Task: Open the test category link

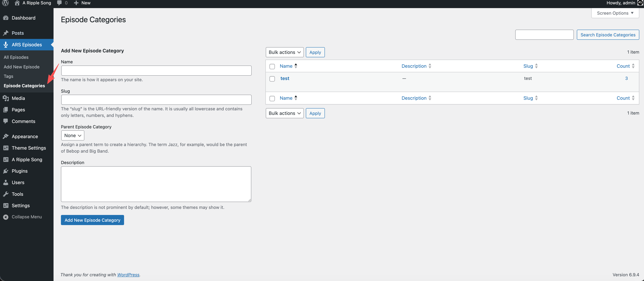Action: (x=285, y=78)
